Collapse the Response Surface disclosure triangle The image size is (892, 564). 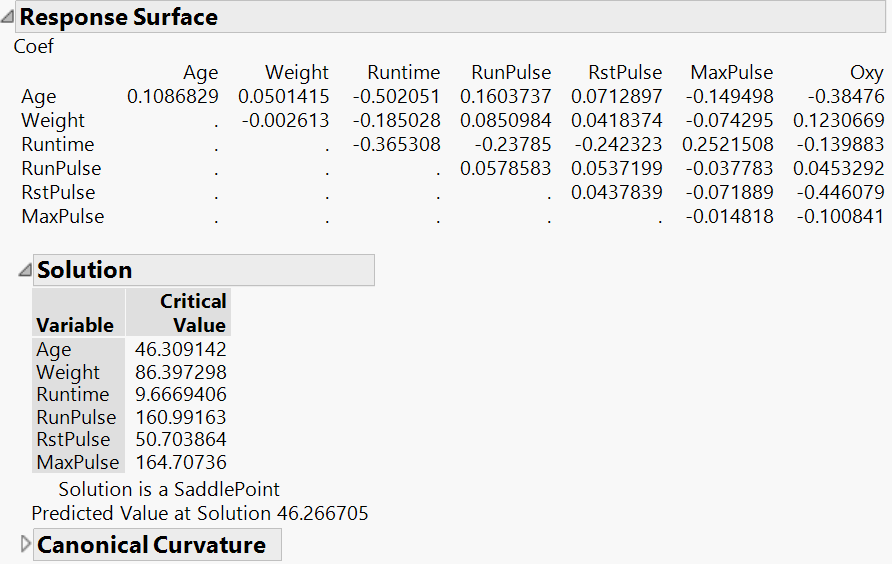coord(8,17)
